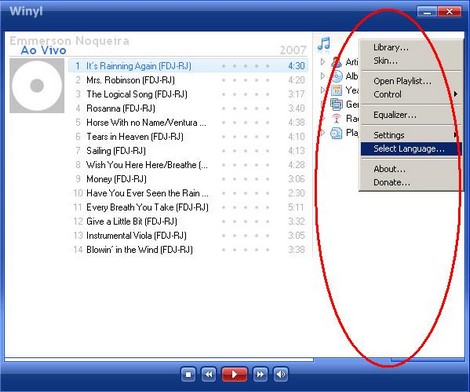
Task: Select track Every Breath You Take (FDJ-RJ)
Action: pos(188,207)
